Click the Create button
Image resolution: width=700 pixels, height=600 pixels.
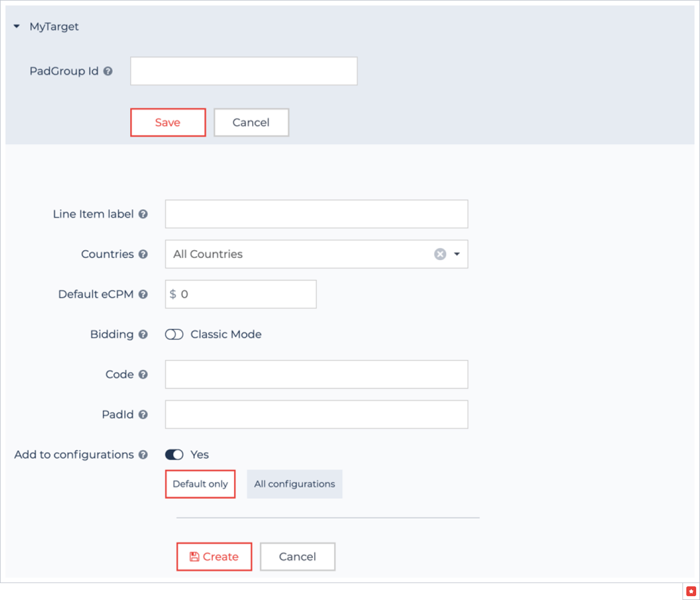pyautogui.click(x=214, y=557)
